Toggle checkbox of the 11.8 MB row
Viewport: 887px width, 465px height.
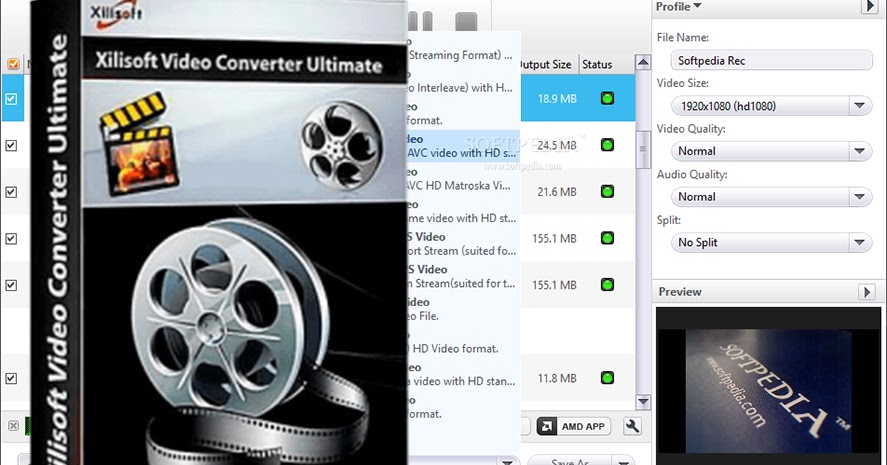pyautogui.click(x=11, y=378)
